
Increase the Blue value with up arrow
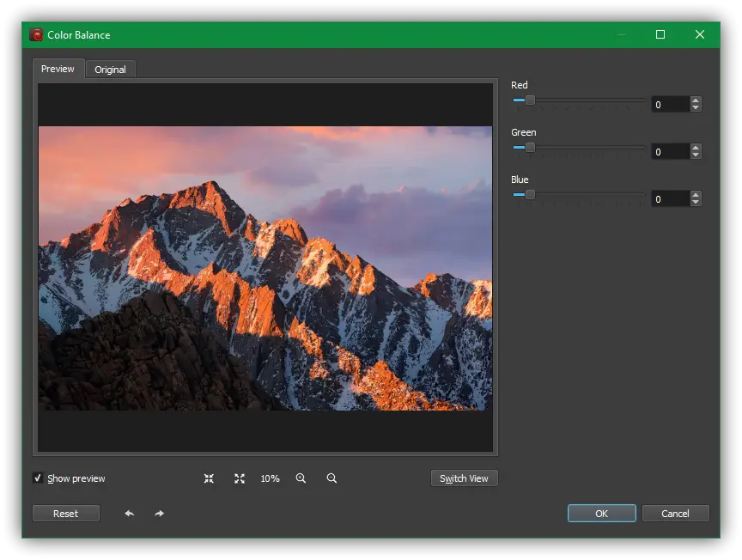click(x=696, y=195)
